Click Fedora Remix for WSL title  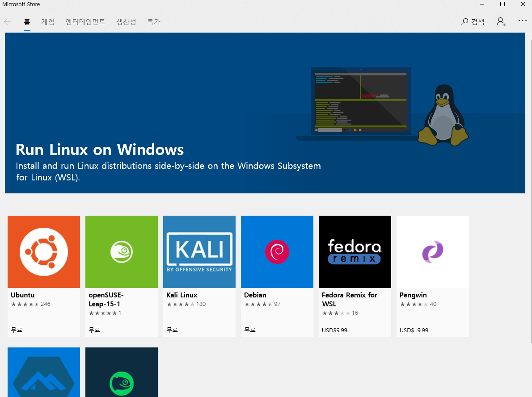tap(350, 299)
